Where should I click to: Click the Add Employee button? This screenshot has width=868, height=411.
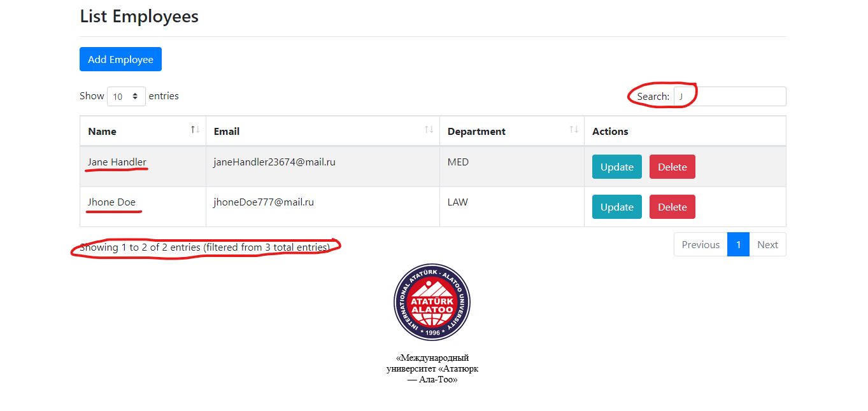[x=120, y=59]
